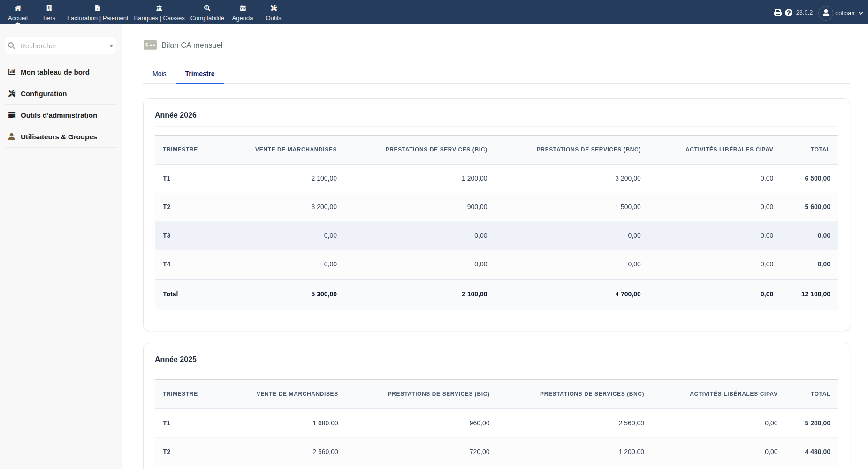Select the Trimestre tab

(200, 74)
